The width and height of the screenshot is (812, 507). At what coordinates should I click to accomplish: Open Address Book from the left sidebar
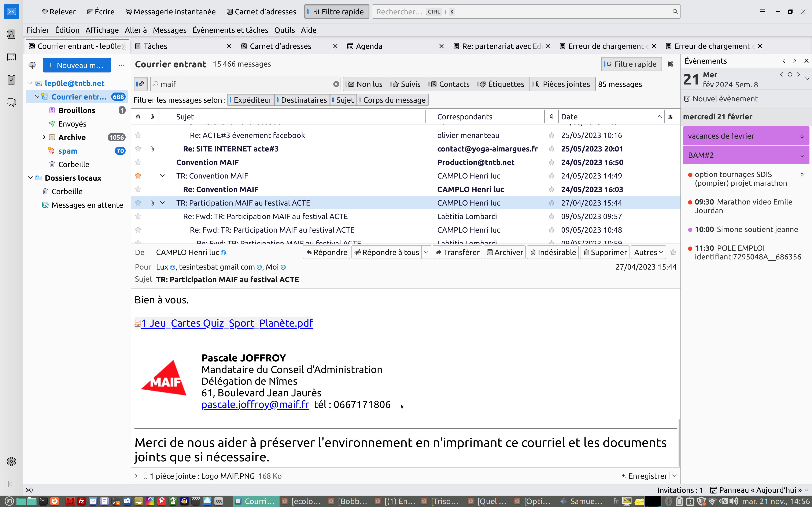11,34
